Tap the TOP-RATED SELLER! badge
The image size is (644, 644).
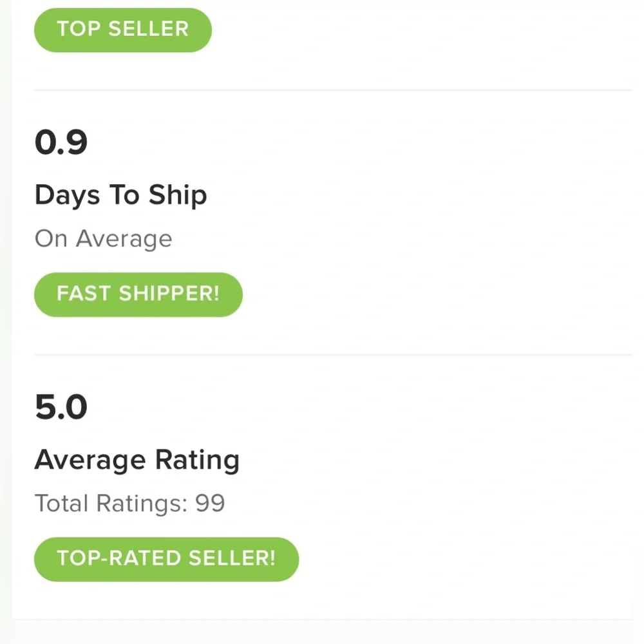(166, 559)
